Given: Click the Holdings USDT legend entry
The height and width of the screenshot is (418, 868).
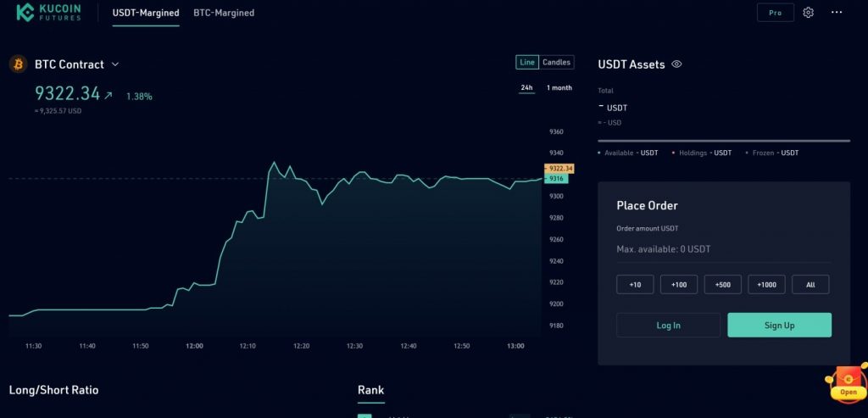Looking at the screenshot, I should point(701,153).
